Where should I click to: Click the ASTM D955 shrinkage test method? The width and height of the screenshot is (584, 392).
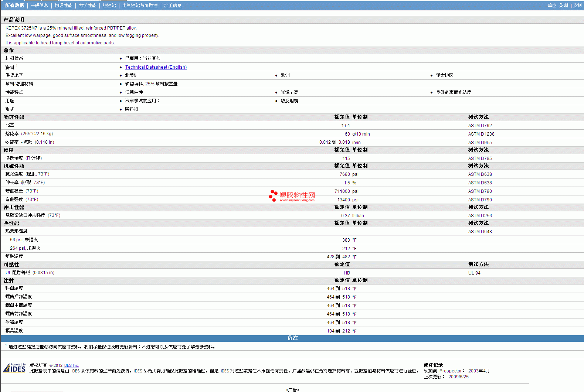click(480, 143)
